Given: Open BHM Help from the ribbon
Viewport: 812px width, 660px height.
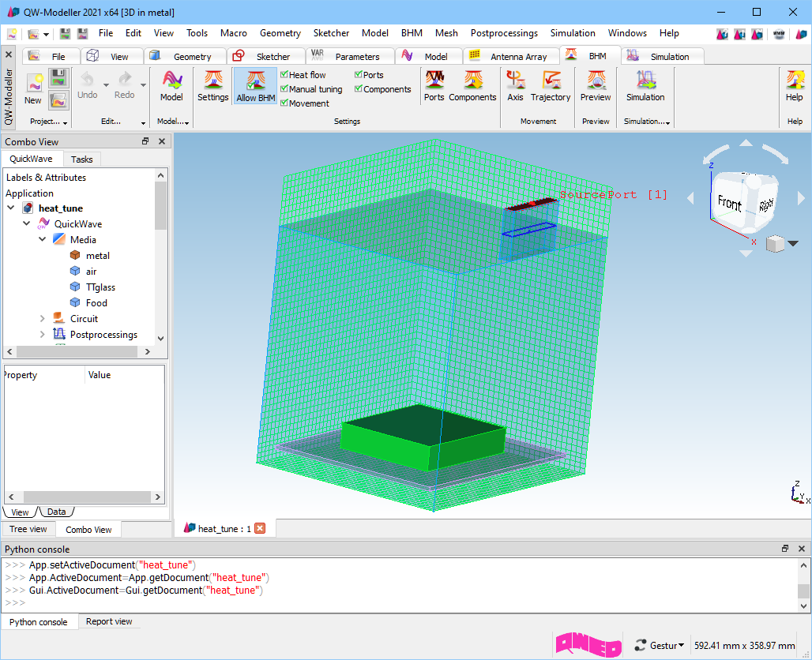Looking at the screenshot, I should tap(794, 86).
